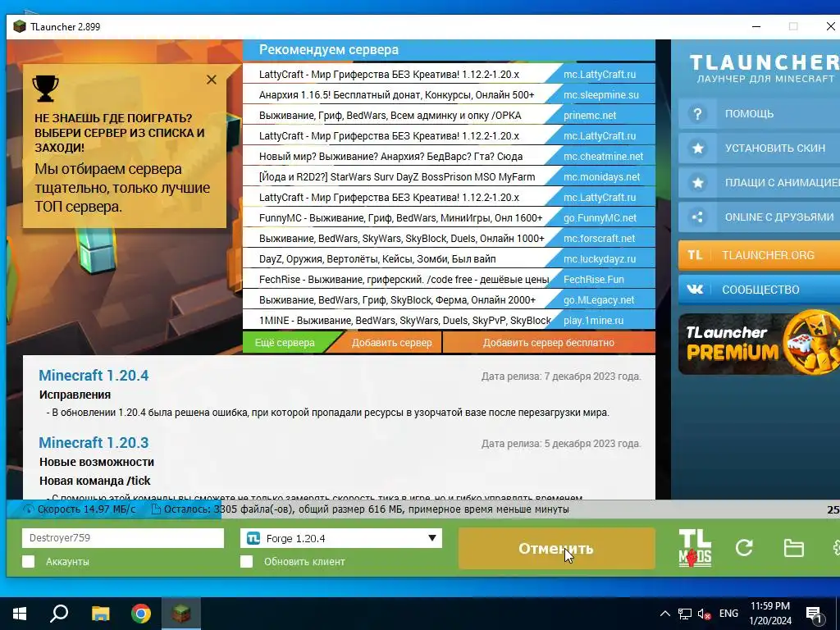Open TL Mods icon in bottom bar

tap(695, 548)
